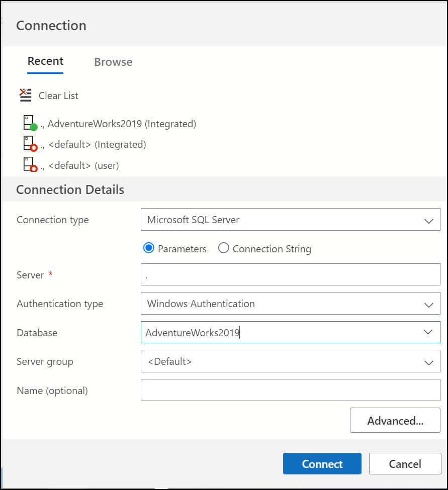Click the AdventureWorks2019 connected server icon
448x490 pixels.
30,124
